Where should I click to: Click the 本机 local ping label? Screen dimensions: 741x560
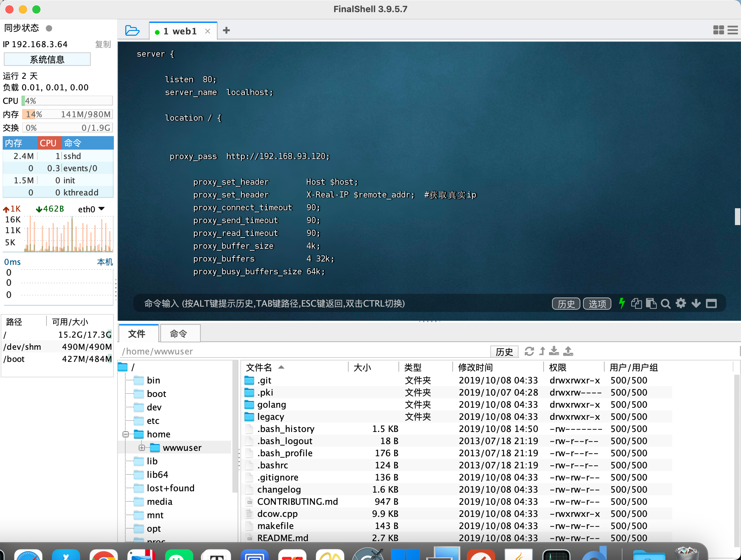point(105,262)
